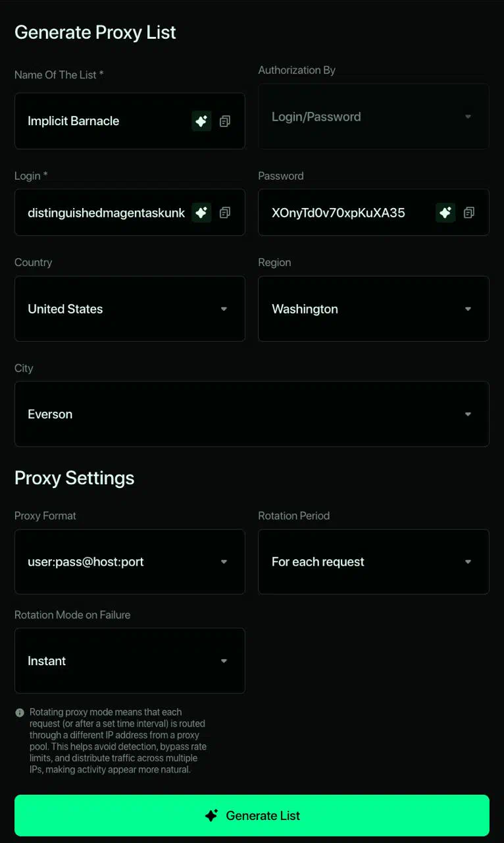Open the Country dropdown showing United States
This screenshot has height=843, width=504.
130,309
